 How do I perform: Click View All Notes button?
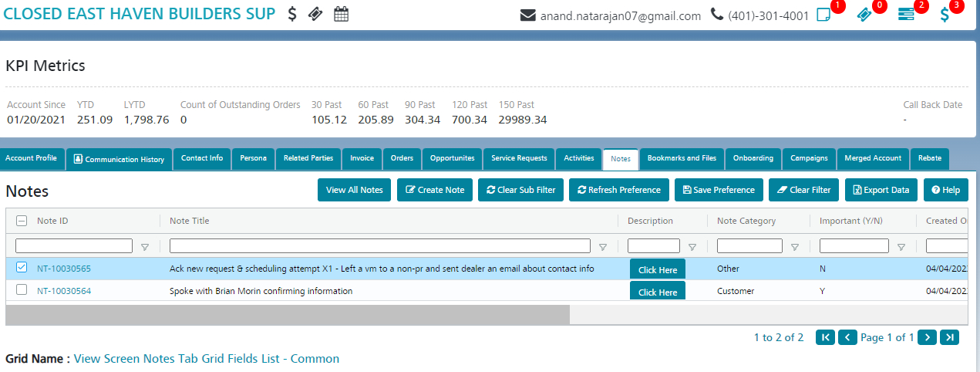tap(355, 190)
